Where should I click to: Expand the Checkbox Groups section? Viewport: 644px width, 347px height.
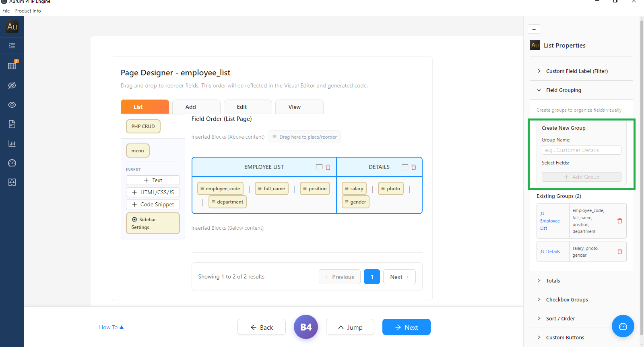[581, 299]
